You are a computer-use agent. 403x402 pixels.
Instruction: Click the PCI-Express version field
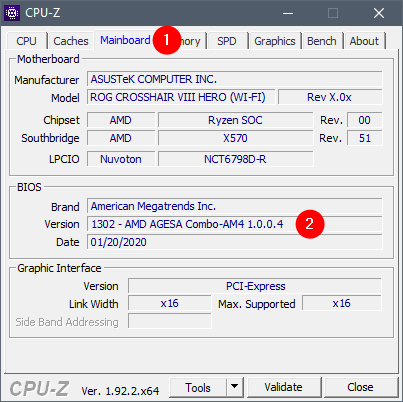tap(255, 286)
